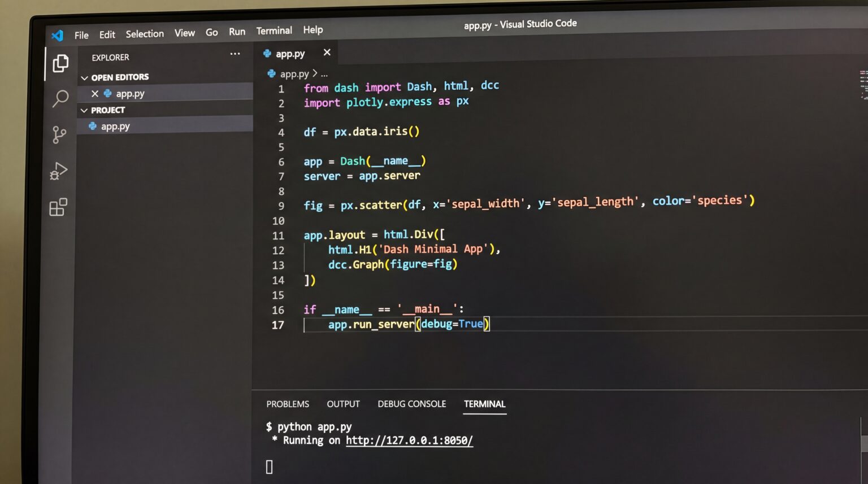This screenshot has height=484, width=868.
Task: Close app.py in Open Editors list
Action: pyautogui.click(x=95, y=94)
